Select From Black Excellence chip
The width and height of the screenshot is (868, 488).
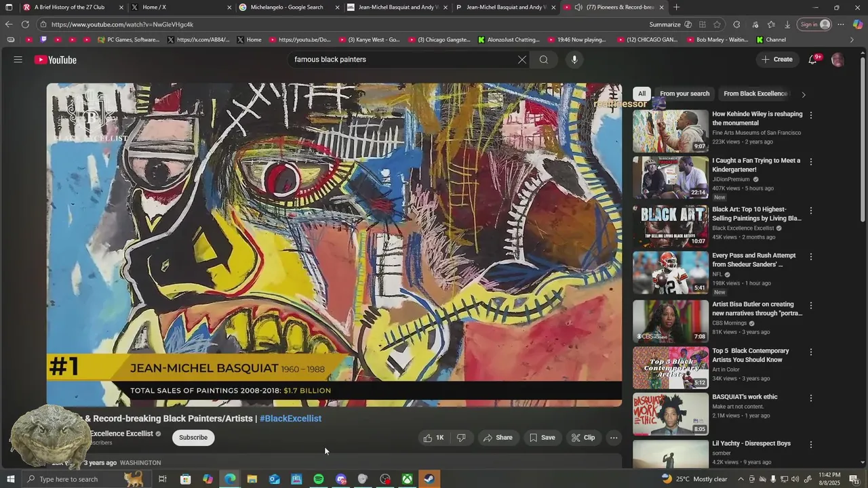pyautogui.click(x=755, y=94)
